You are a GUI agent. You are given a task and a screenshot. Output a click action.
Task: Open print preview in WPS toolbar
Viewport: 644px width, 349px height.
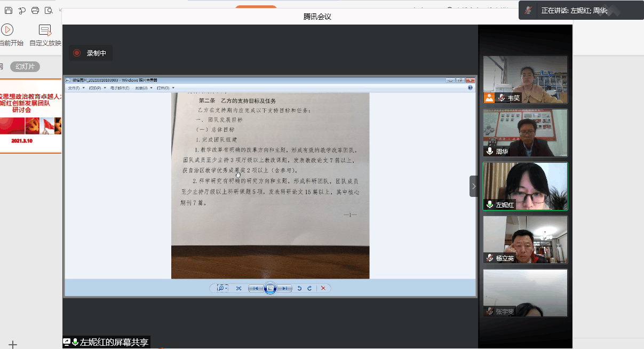pos(49,10)
